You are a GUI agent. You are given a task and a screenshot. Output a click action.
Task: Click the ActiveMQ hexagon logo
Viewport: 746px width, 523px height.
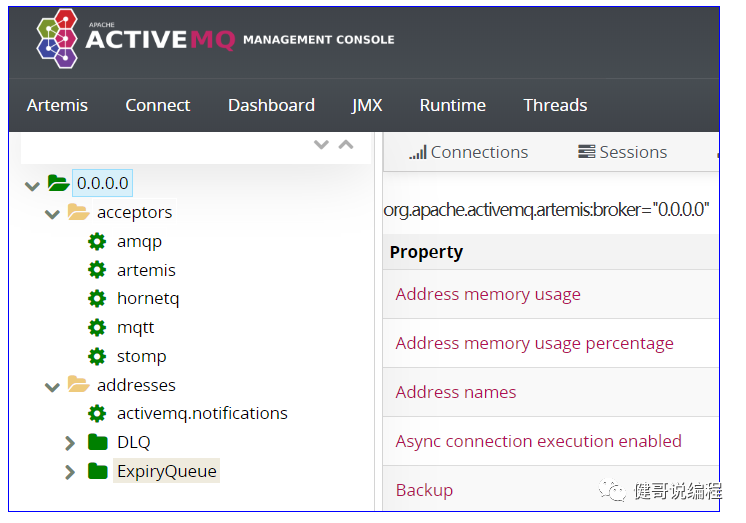click(x=58, y=39)
